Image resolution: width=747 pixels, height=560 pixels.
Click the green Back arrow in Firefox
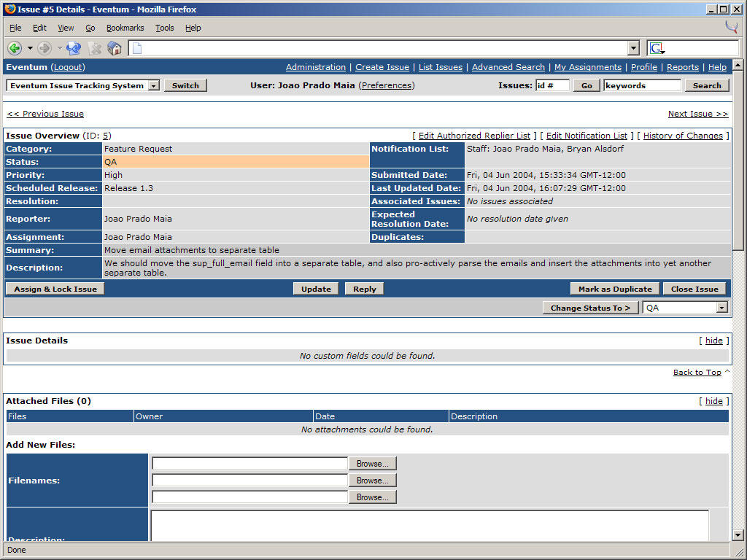(x=14, y=48)
